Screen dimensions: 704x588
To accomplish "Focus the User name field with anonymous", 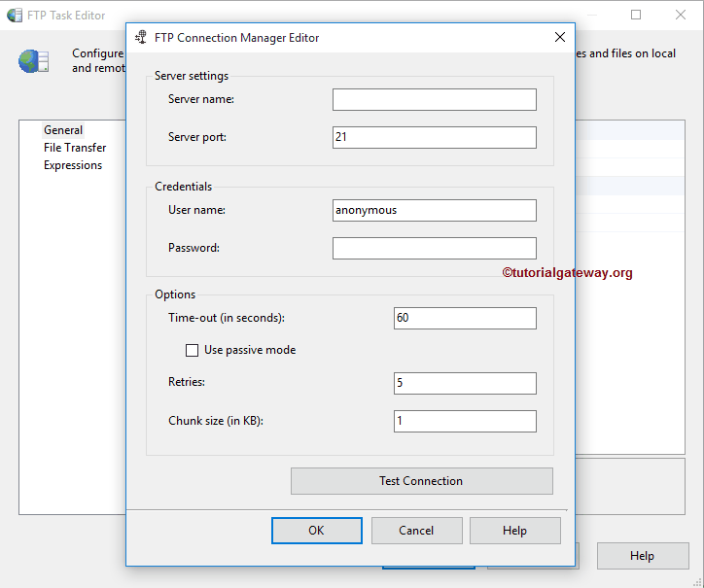I will click(434, 210).
